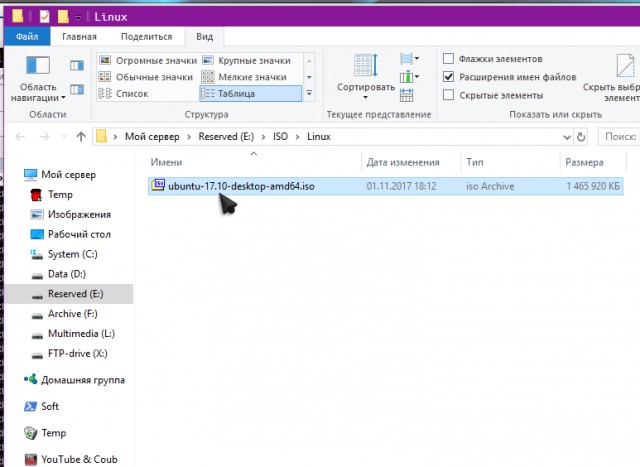The image size is (640, 467).
Task: Switch to the Поделиться ribbon tab
Action: [x=147, y=36]
